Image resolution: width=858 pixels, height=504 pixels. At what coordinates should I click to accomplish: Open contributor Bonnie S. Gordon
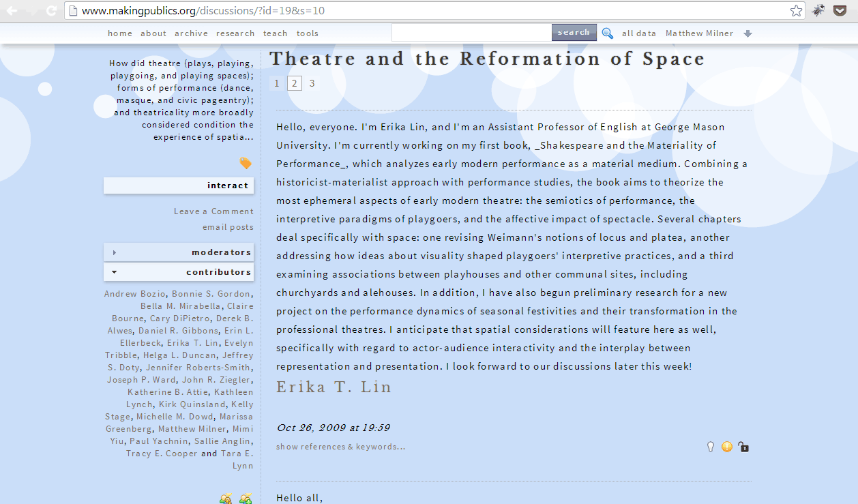pyautogui.click(x=211, y=294)
